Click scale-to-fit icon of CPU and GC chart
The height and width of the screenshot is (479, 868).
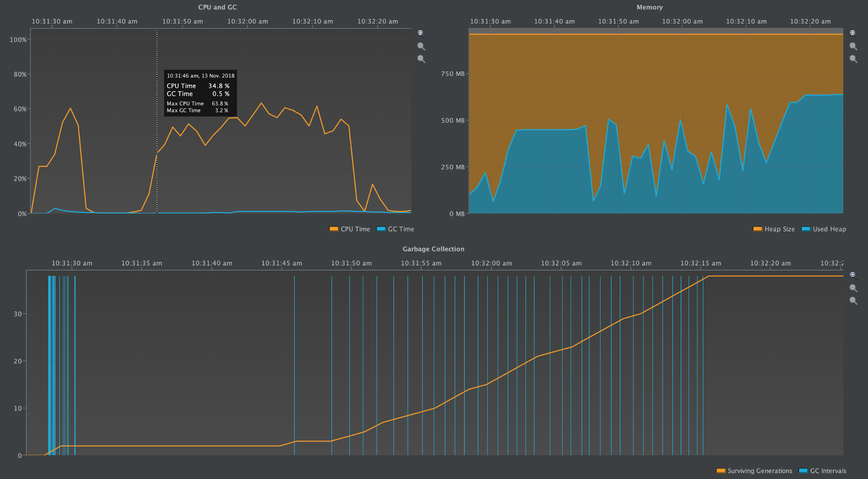click(x=421, y=33)
